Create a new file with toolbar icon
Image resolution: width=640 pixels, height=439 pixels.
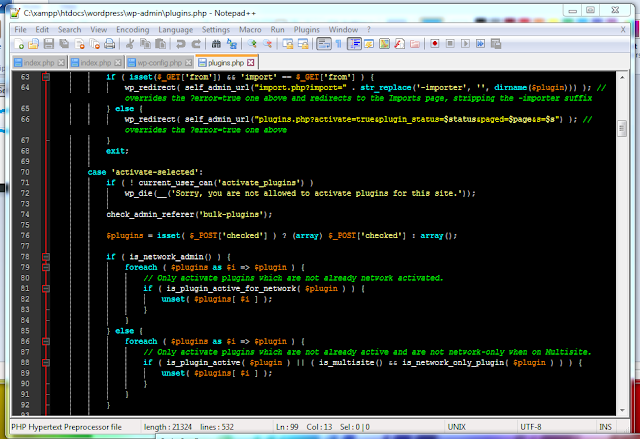point(19,44)
